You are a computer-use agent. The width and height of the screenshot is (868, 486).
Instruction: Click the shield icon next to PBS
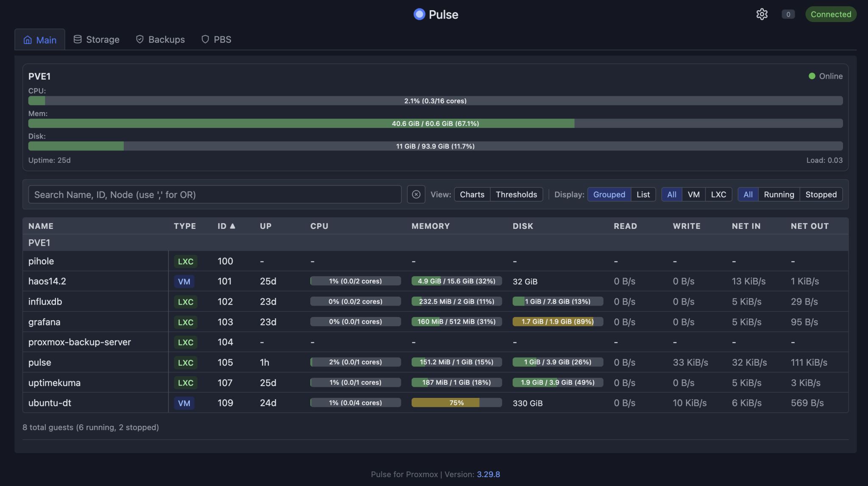pyautogui.click(x=205, y=39)
